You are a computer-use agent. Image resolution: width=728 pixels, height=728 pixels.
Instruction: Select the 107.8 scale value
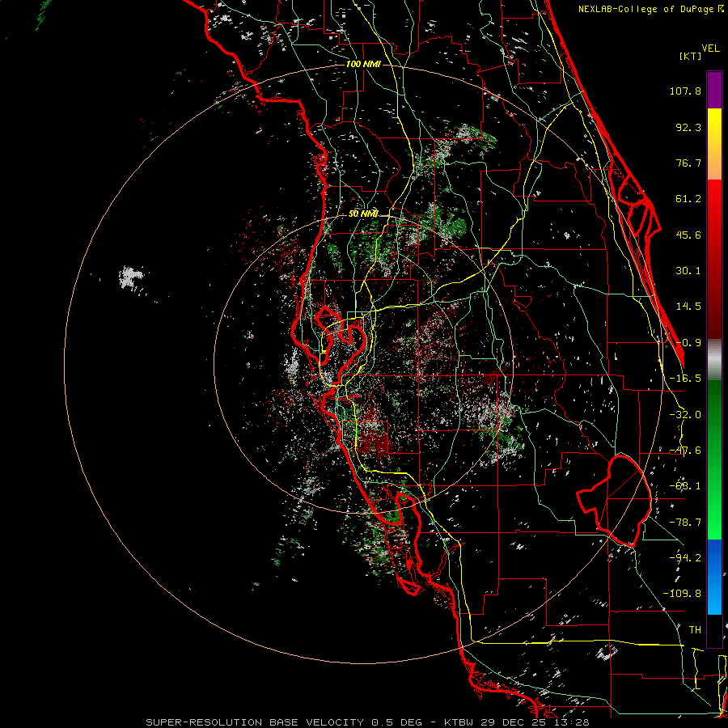coord(685,91)
